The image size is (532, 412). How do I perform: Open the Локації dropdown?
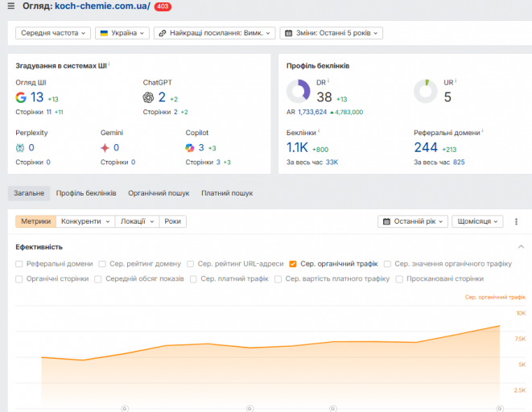[x=137, y=221]
